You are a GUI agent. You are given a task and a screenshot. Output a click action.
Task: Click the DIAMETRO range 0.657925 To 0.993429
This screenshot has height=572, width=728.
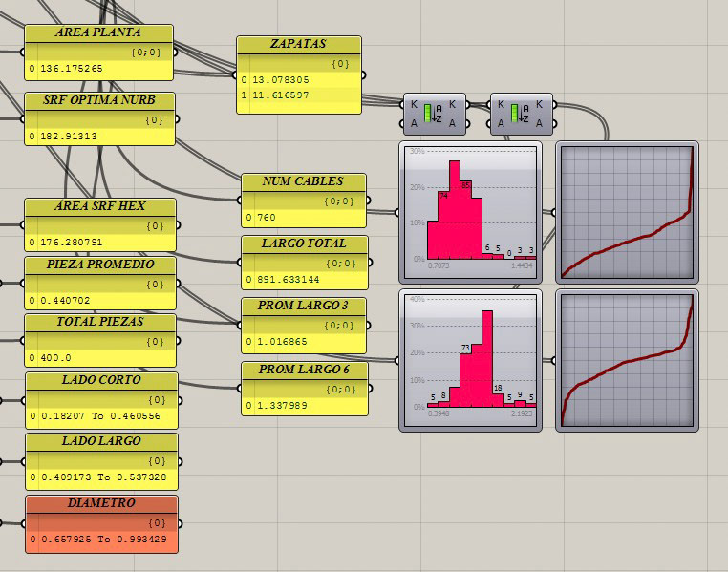tap(103, 540)
